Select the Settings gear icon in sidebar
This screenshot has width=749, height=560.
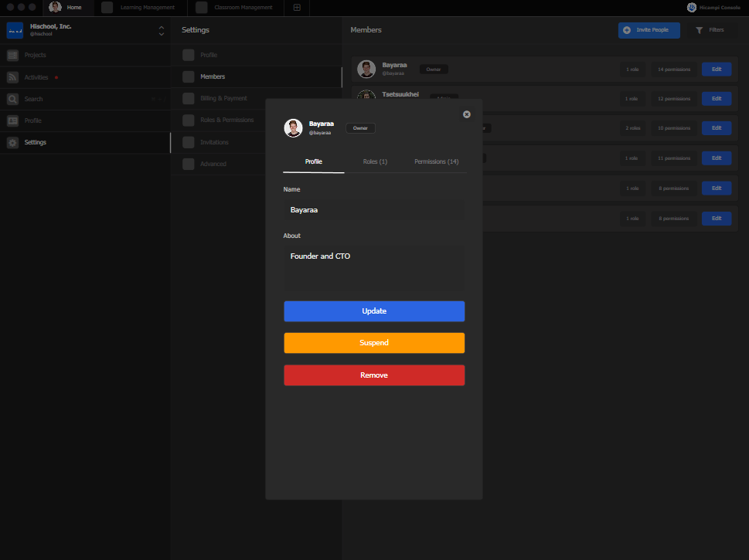[x=12, y=142]
